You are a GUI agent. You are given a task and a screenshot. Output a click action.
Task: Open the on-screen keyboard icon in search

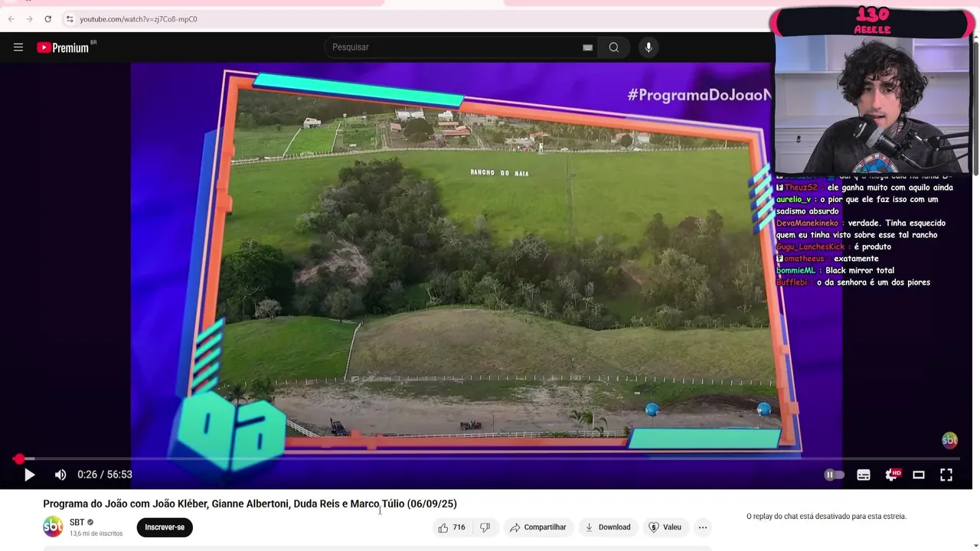point(587,47)
